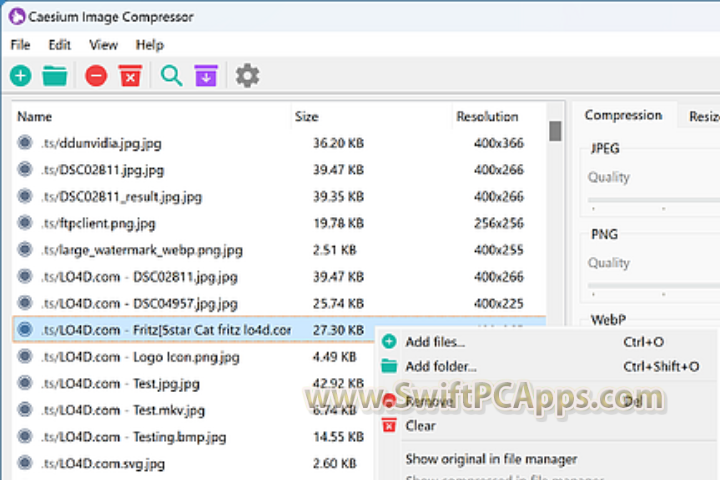Click status icon beside LO4D.com - DSC02811.jpg.jpg
The width and height of the screenshot is (720, 480).
click(x=25, y=276)
